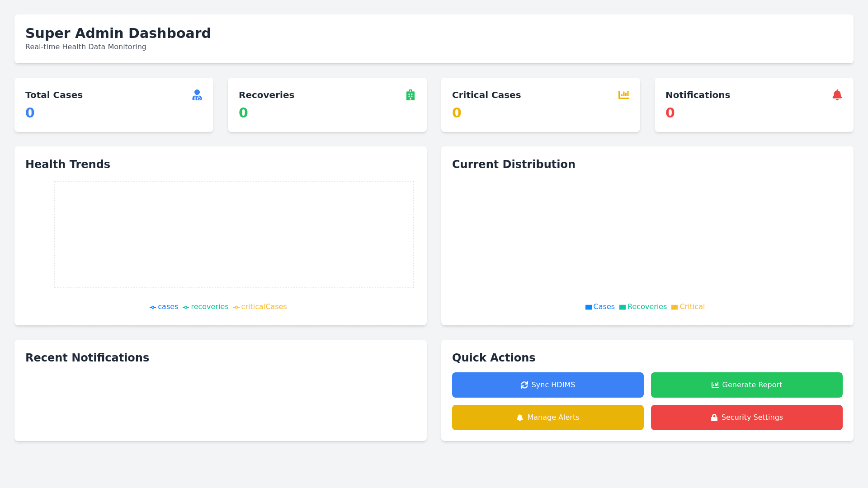868x488 pixels.
Task: Open Manage Alerts
Action: click(548, 418)
